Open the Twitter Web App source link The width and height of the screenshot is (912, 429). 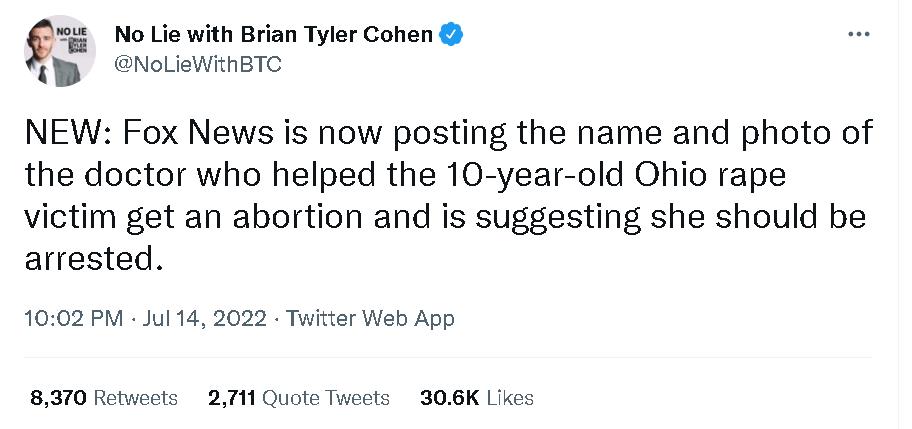(x=370, y=319)
